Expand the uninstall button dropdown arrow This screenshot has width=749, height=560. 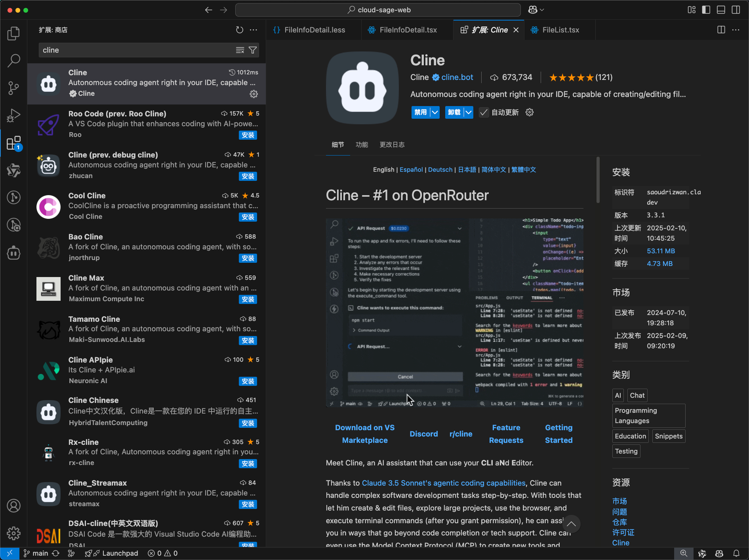[x=469, y=112]
